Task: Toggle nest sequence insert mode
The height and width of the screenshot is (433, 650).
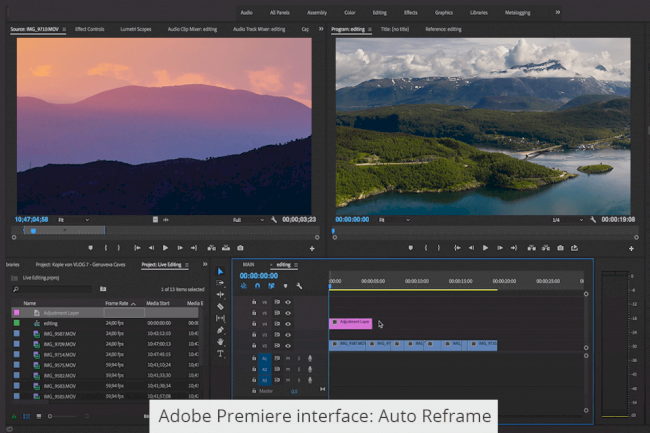Action: pyautogui.click(x=244, y=286)
